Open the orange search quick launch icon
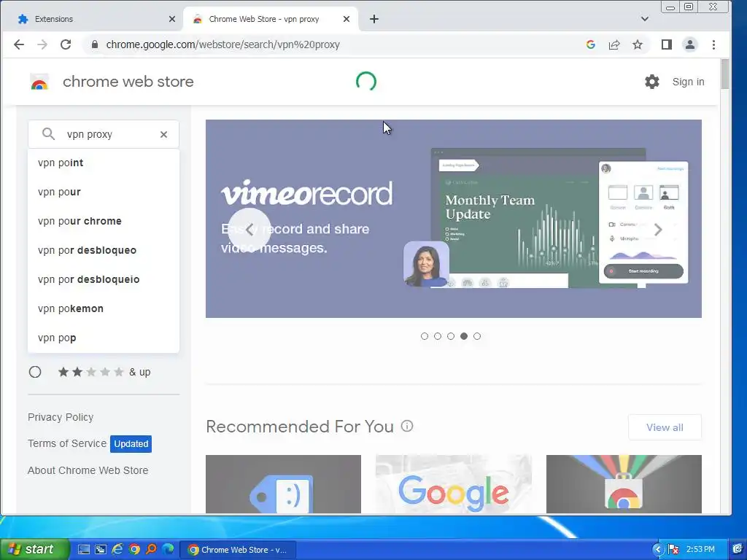This screenshot has height=560, width=747. tap(152, 550)
